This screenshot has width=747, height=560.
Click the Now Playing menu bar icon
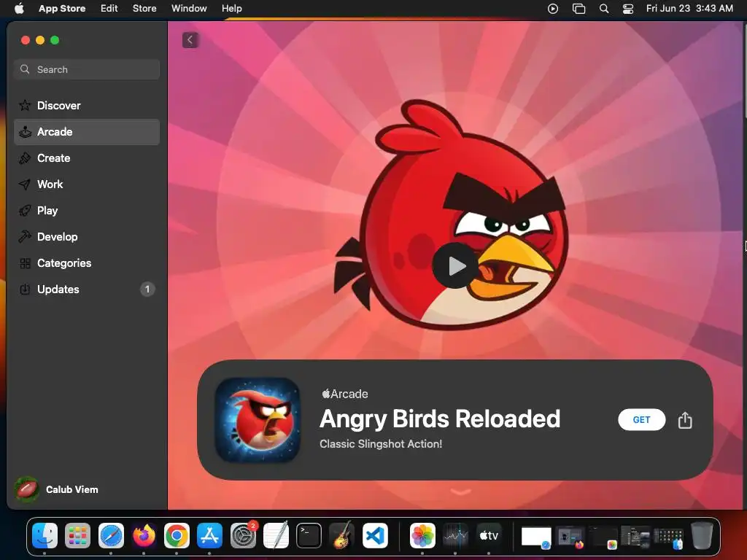(x=553, y=9)
